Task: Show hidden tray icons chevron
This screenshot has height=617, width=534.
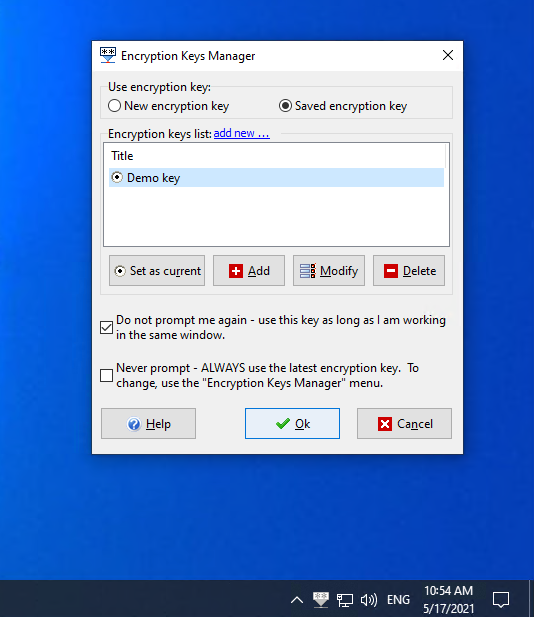Action: [297, 600]
